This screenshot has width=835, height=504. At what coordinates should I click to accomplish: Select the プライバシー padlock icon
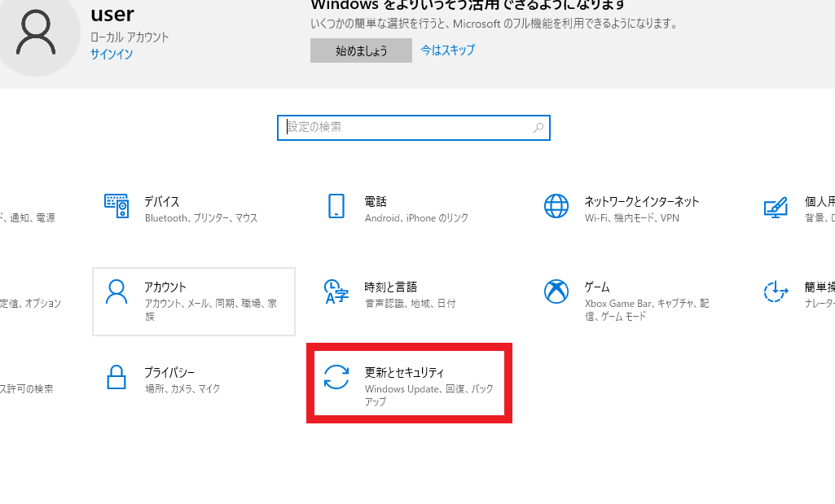116,377
